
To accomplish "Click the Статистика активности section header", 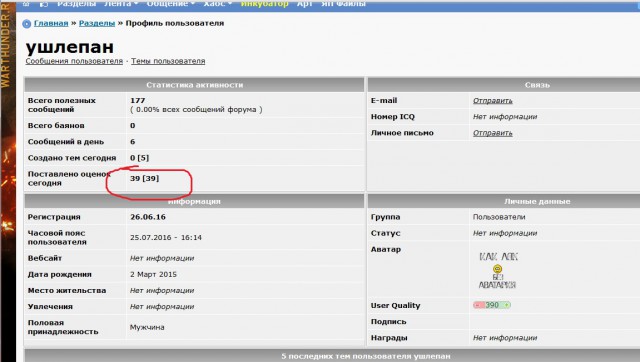I will (194, 85).
